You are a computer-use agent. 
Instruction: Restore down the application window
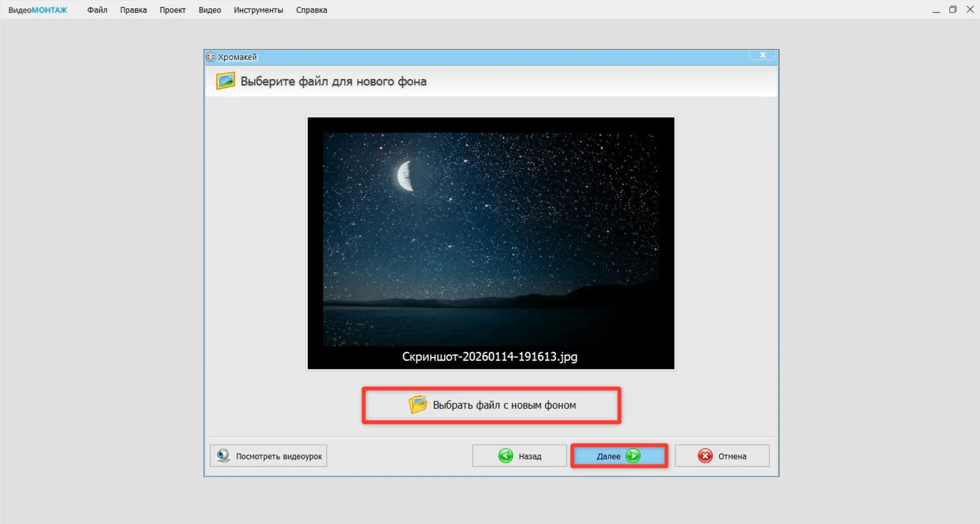(x=953, y=10)
